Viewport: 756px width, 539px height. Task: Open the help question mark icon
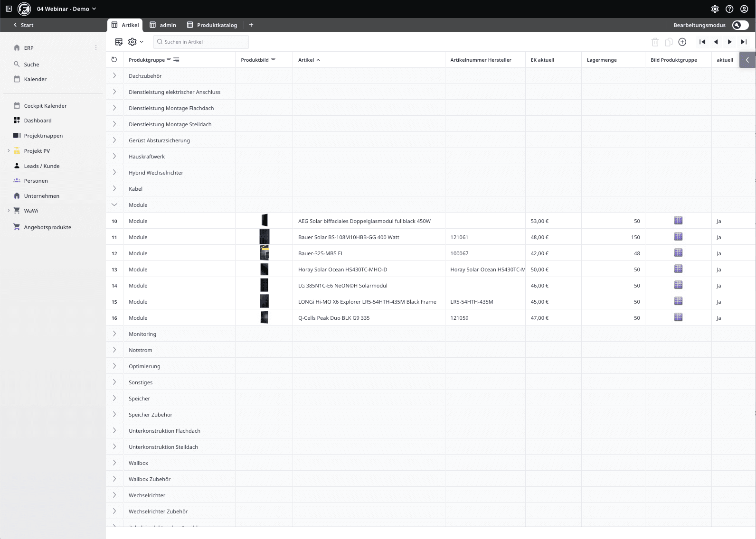pyautogui.click(x=730, y=9)
